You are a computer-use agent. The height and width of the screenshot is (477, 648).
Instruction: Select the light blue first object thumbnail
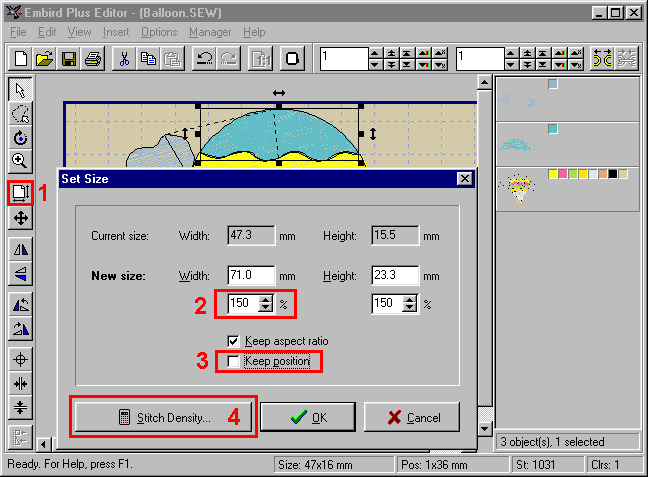point(517,100)
